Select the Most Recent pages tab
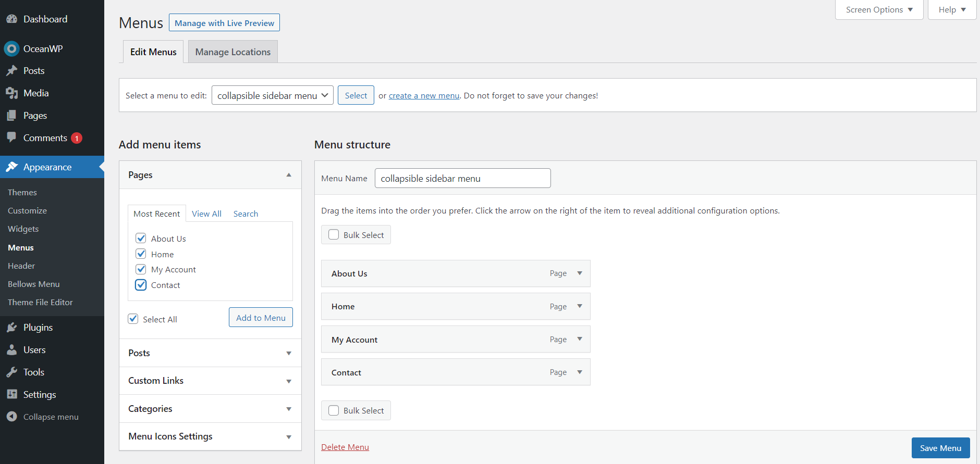 coord(157,214)
